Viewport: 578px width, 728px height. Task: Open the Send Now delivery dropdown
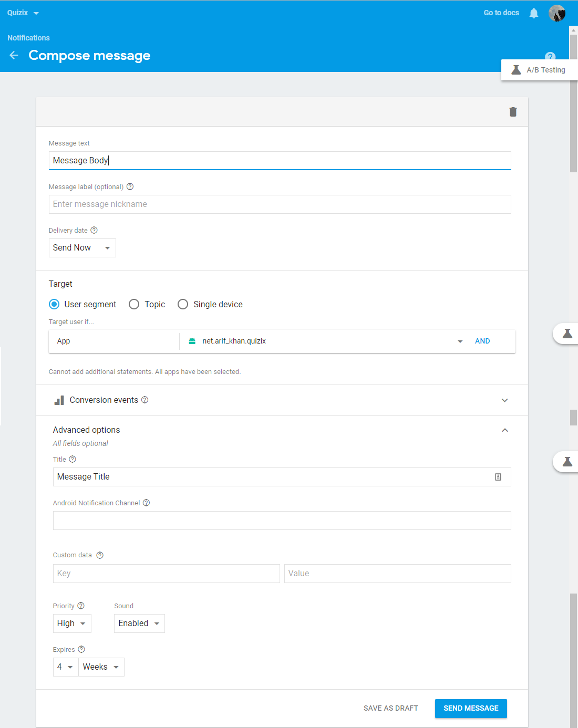point(82,248)
